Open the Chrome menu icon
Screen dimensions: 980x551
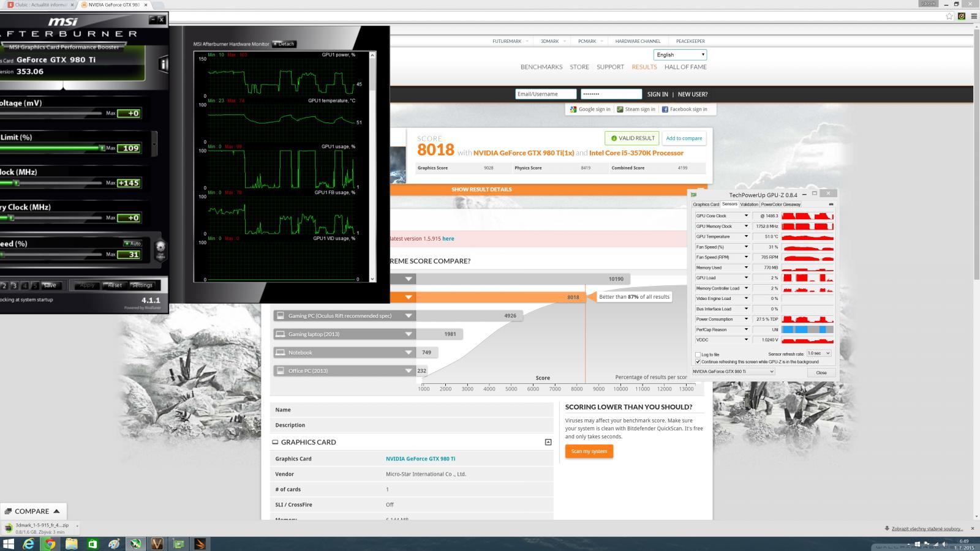(974, 16)
